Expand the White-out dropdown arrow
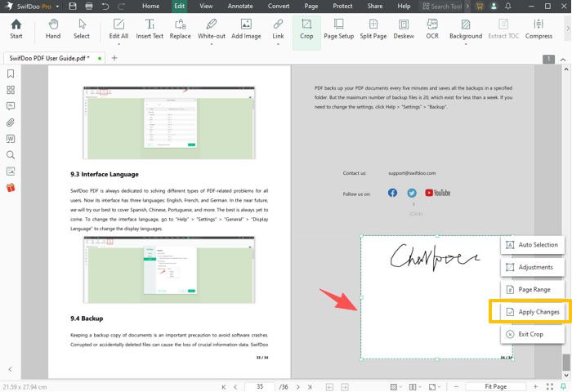The height and width of the screenshot is (392, 572). (212, 44)
